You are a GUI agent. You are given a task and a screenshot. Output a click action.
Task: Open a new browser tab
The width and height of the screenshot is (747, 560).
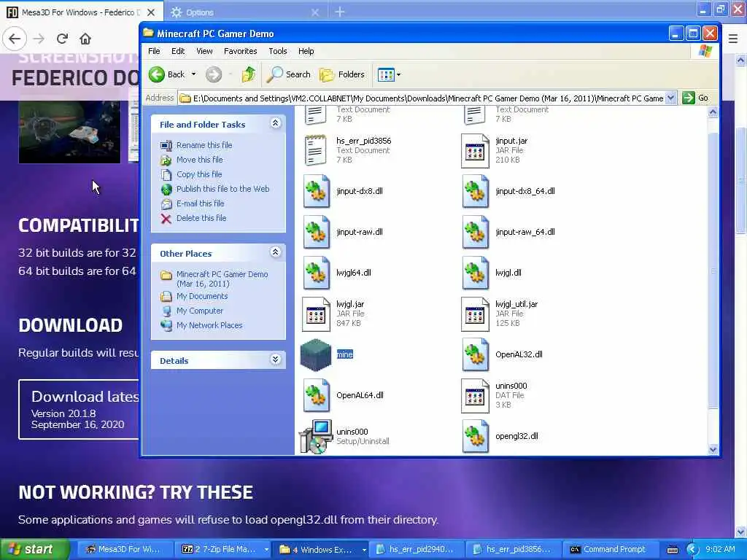pyautogui.click(x=340, y=12)
